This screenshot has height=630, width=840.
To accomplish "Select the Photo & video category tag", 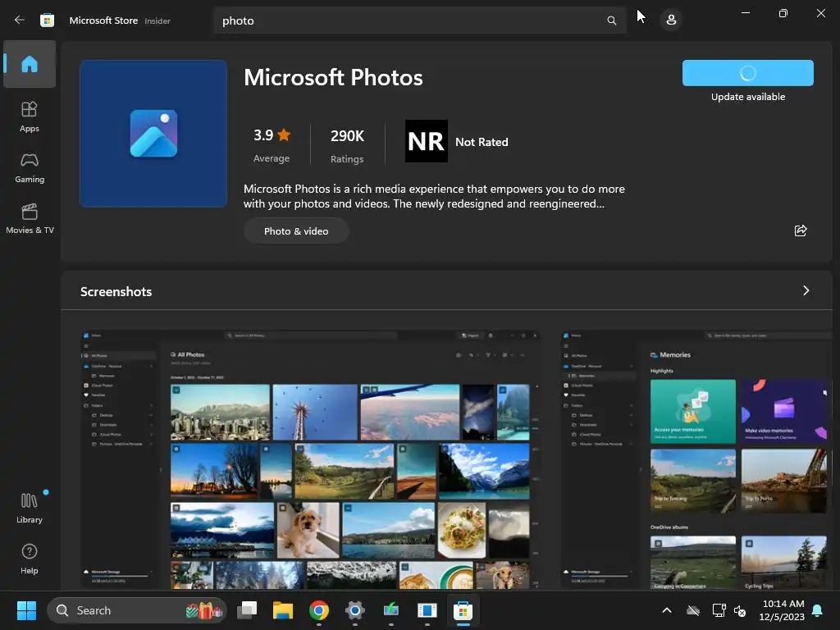I will point(296,231).
